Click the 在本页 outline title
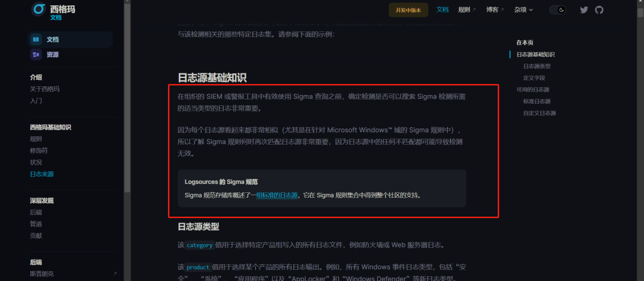 click(x=525, y=42)
